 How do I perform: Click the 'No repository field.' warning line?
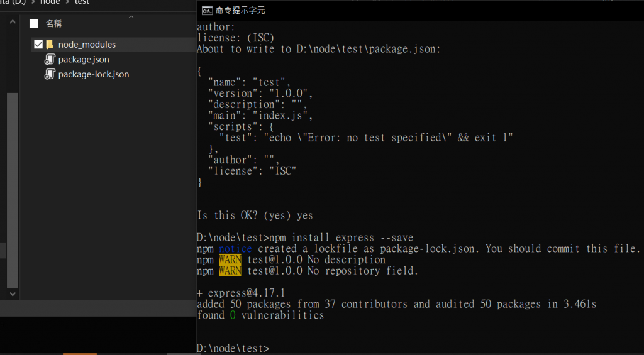(x=308, y=271)
